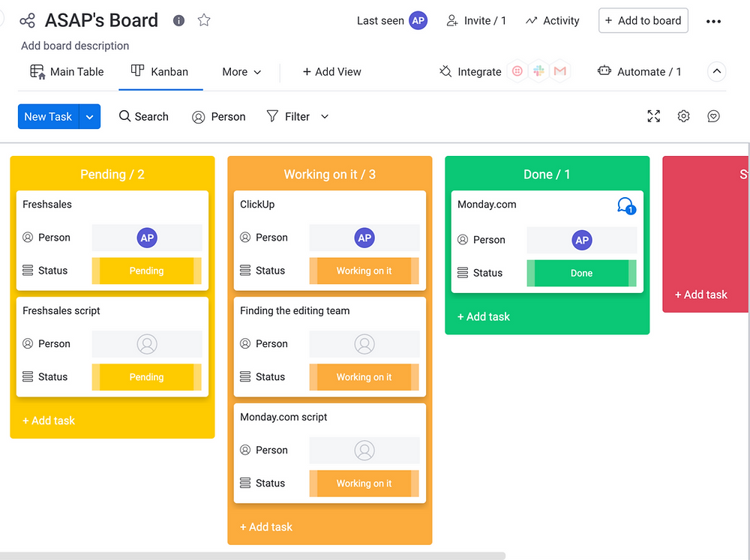This screenshot has height=560, width=750.
Task: Click the Last seen AP avatar
Action: [418, 20]
